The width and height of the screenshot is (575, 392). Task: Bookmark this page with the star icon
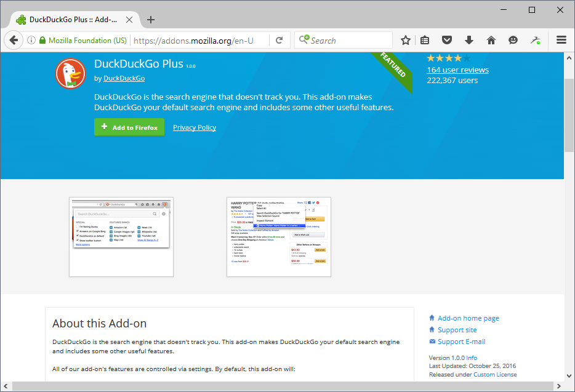tap(406, 40)
